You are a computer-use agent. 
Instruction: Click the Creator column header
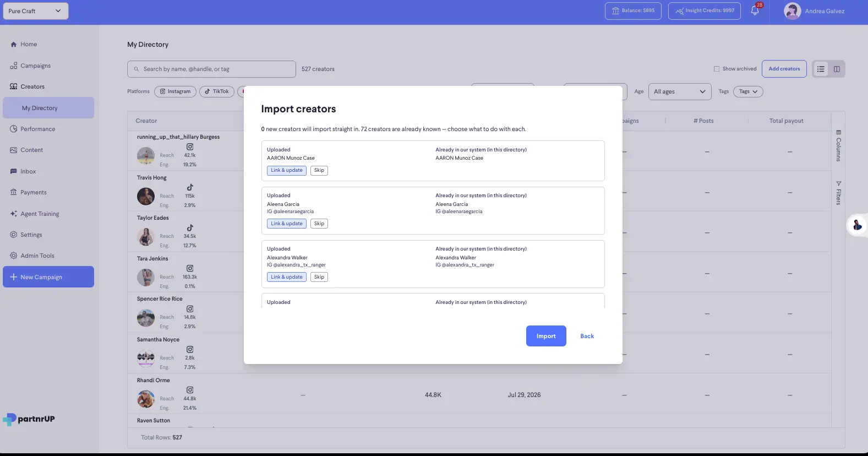[x=146, y=121]
